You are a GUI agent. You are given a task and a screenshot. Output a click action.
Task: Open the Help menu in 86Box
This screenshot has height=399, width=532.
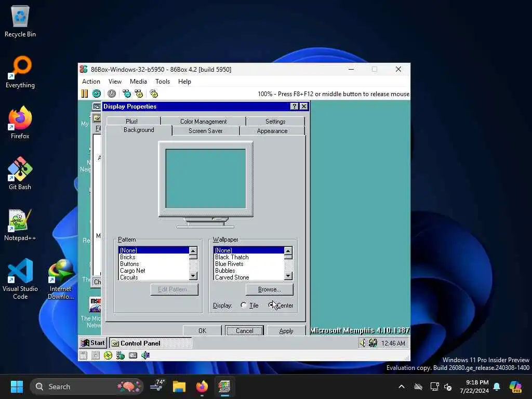(x=184, y=82)
